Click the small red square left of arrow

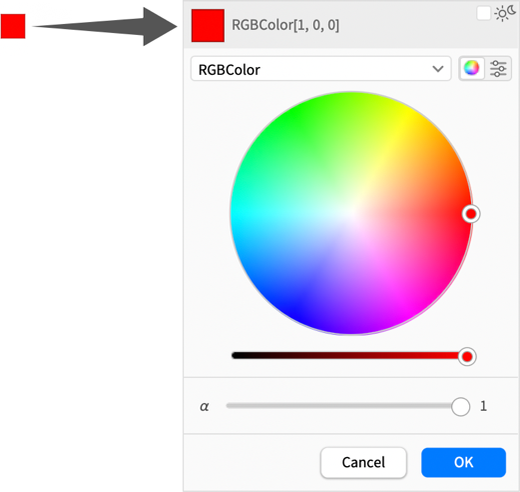(13, 26)
